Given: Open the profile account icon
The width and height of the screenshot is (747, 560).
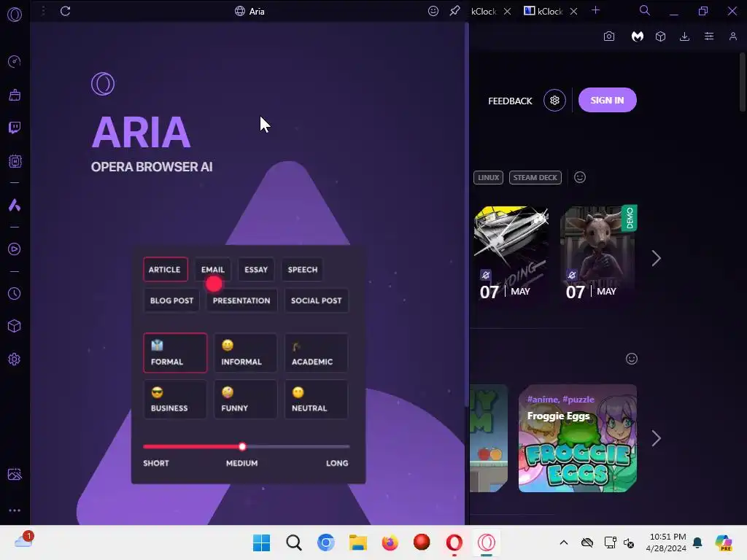Looking at the screenshot, I should coord(732,36).
